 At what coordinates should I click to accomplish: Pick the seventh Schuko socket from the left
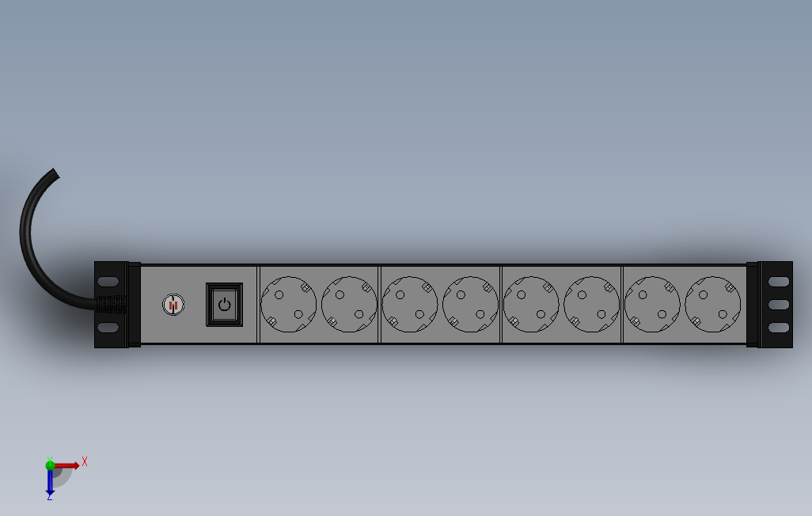point(652,304)
